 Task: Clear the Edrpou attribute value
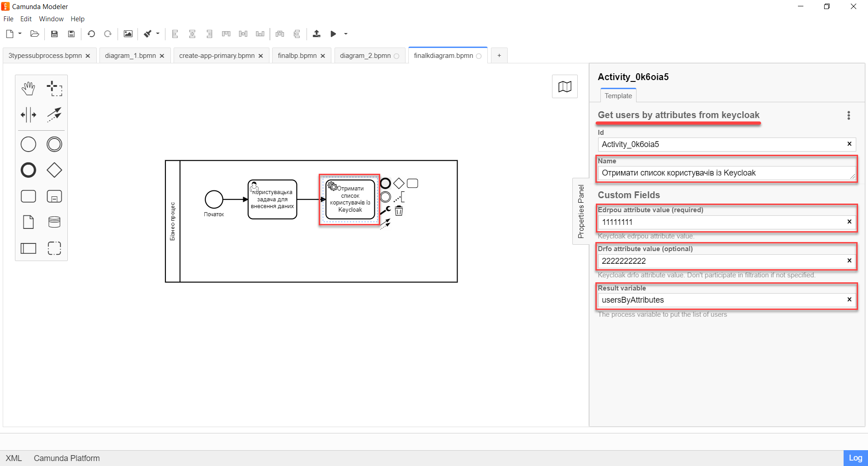(x=849, y=222)
